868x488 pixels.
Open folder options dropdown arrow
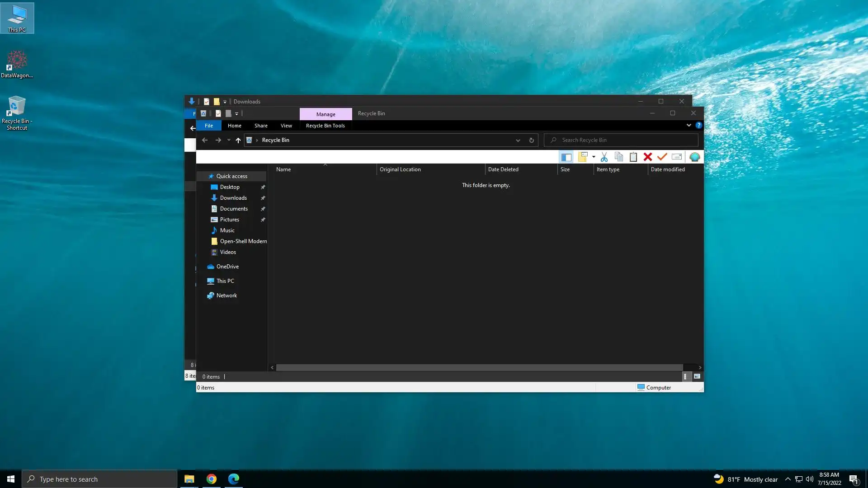(594, 157)
